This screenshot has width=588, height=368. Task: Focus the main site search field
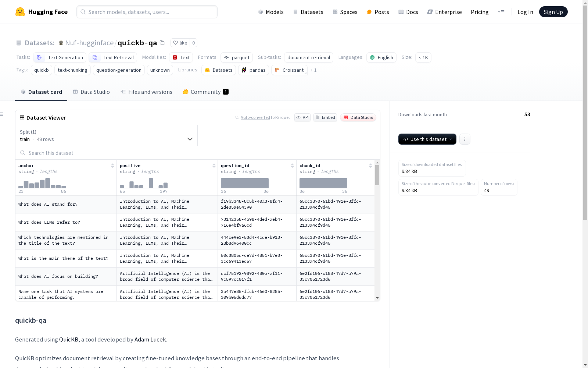(x=147, y=12)
